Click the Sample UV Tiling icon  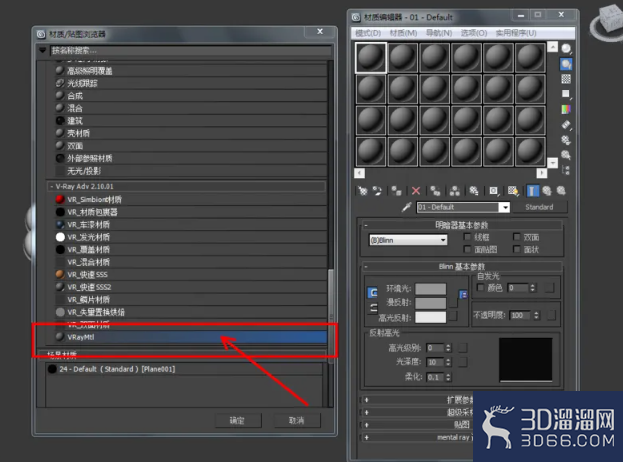[566, 94]
